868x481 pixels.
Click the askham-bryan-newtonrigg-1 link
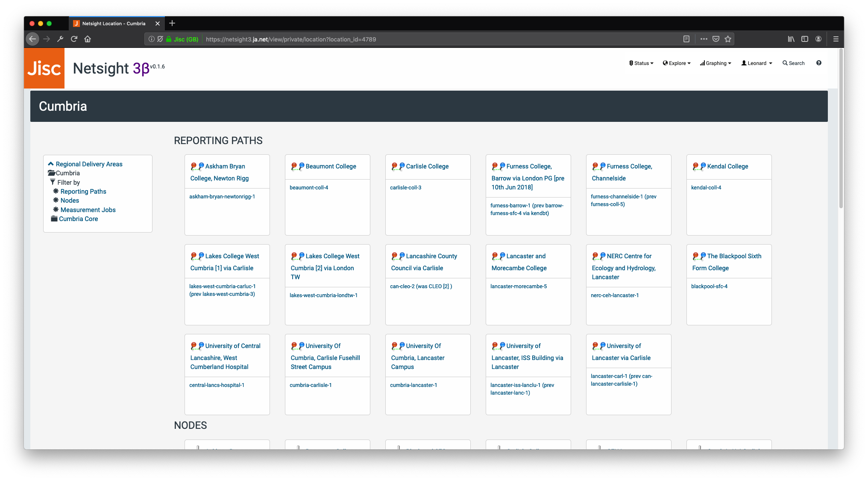tap(222, 197)
